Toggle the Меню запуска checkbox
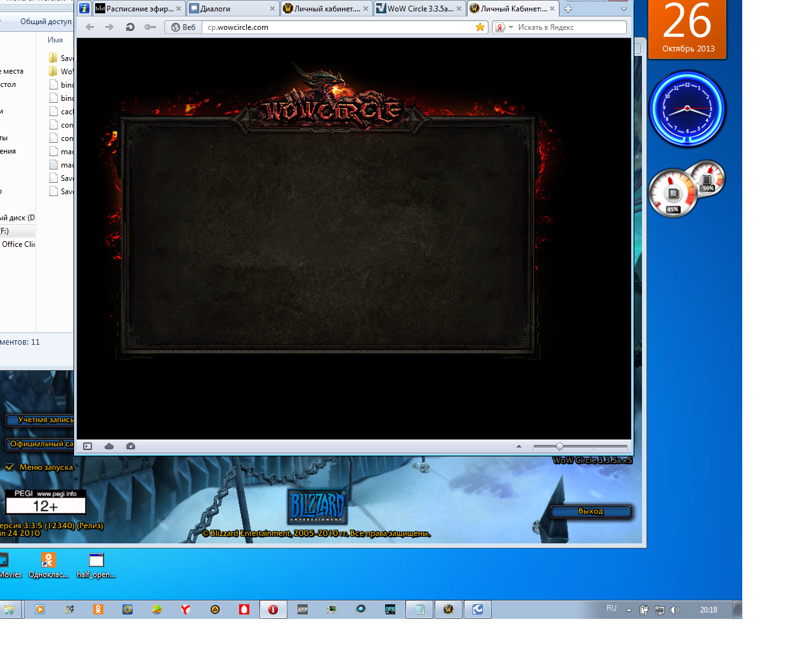The width and height of the screenshot is (812, 650). [10, 467]
